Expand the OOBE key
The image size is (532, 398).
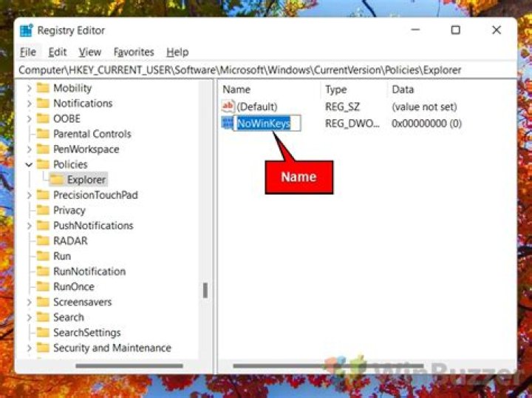[x=29, y=119]
